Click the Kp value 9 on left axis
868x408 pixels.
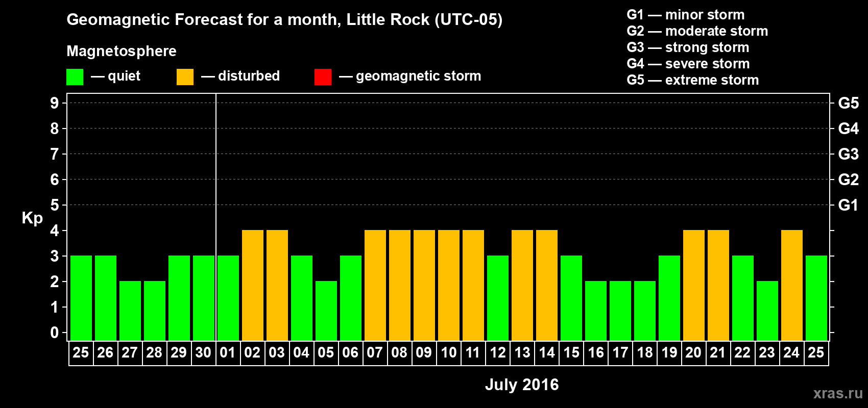pos(55,103)
